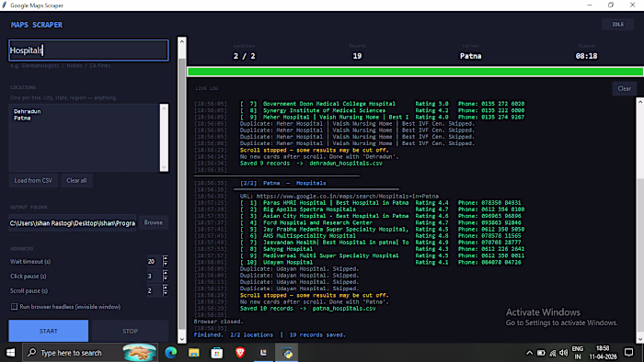
Task: Click the battery tray icon
Action: [541, 353]
